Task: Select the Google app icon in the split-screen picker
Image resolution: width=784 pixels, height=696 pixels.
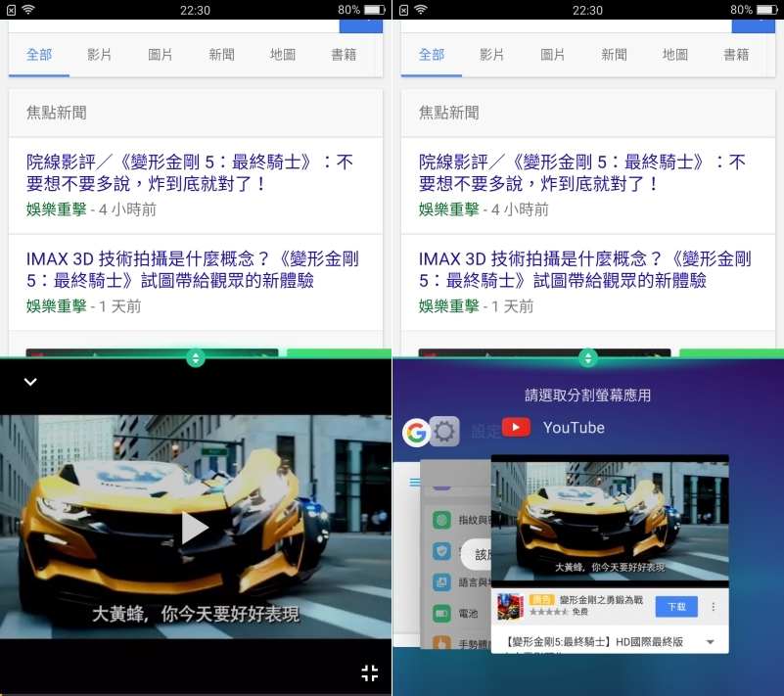Action: pos(416,432)
